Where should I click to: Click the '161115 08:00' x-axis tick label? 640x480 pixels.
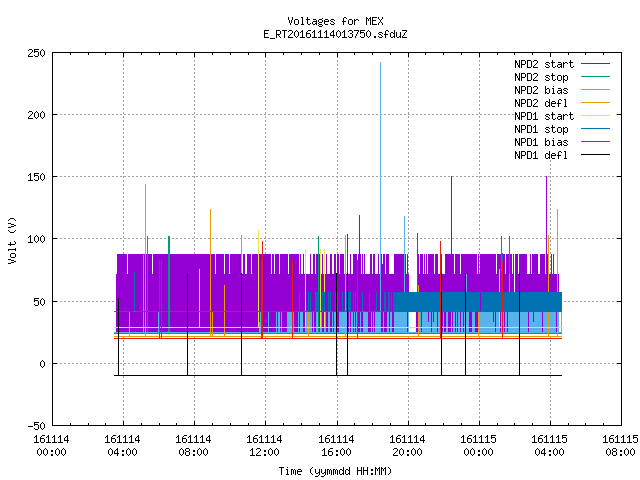(x=620, y=446)
